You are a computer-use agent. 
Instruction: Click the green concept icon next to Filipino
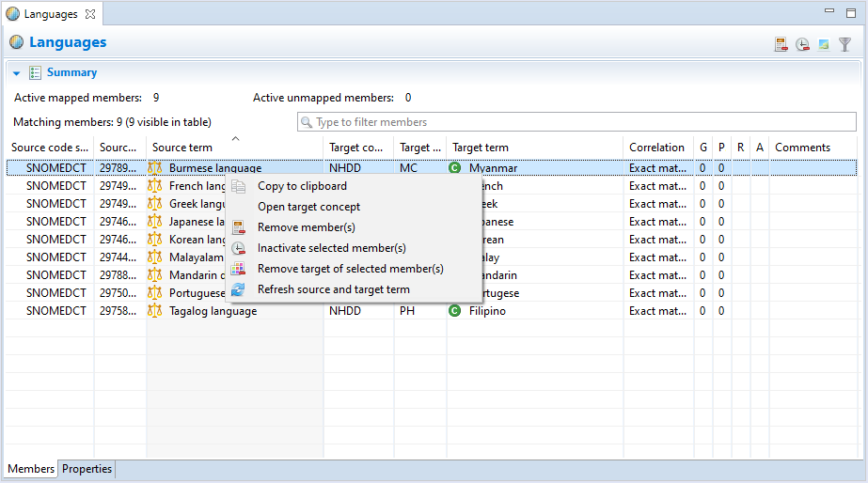click(x=455, y=311)
